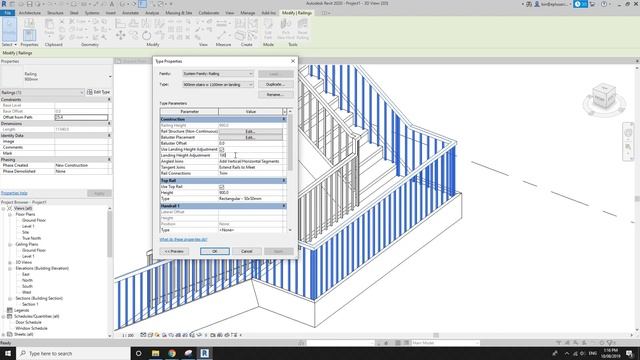Click the Edit Type button in Properties
Screen dimensions: 640x360
point(98,92)
